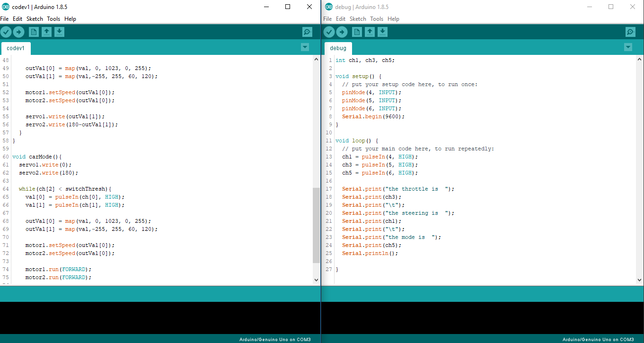Upload the debug sketch
The image size is (644, 343).
342,32
